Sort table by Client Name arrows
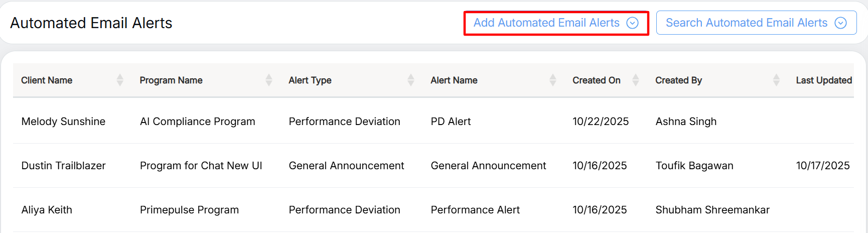 pyautogui.click(x=120, y=80)
